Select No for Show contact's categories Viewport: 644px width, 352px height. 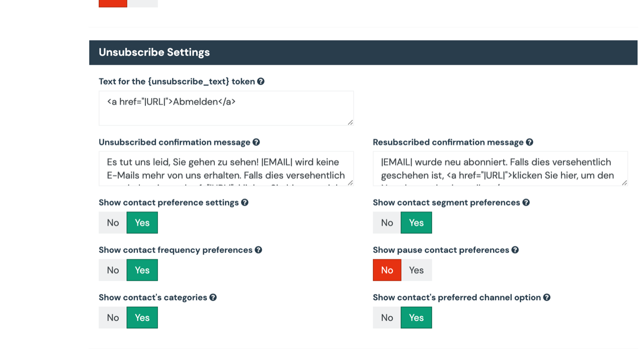113,318
